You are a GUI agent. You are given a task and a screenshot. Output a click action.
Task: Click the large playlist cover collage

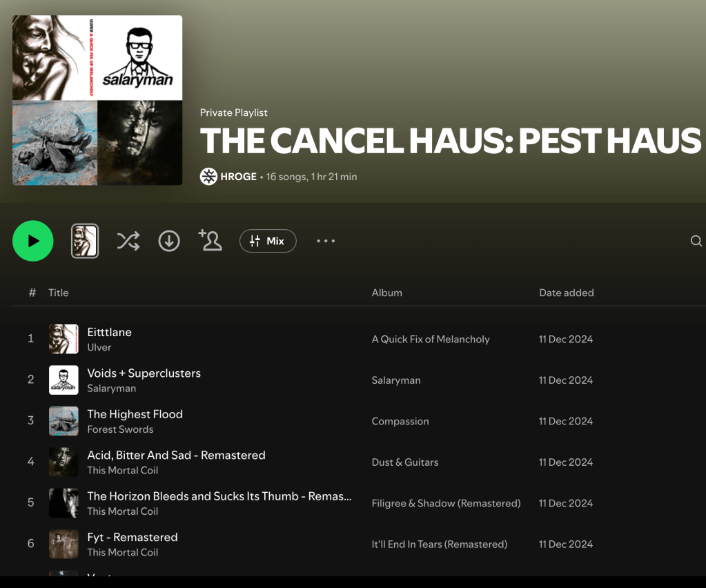pyautogui.click(x=97, y=100)
